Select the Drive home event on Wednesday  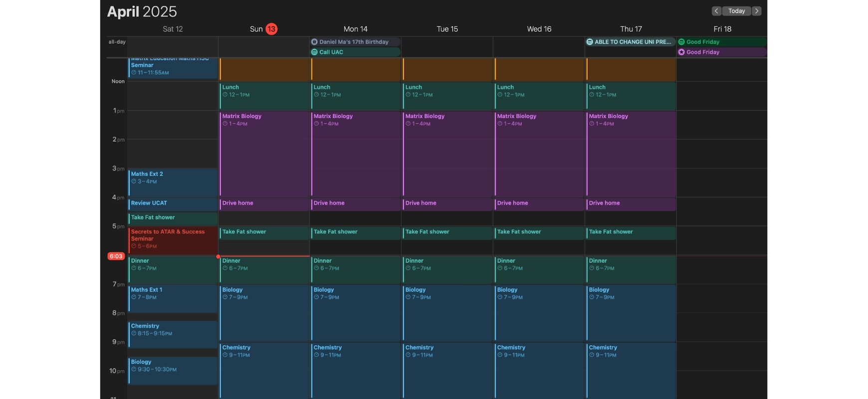539,204
